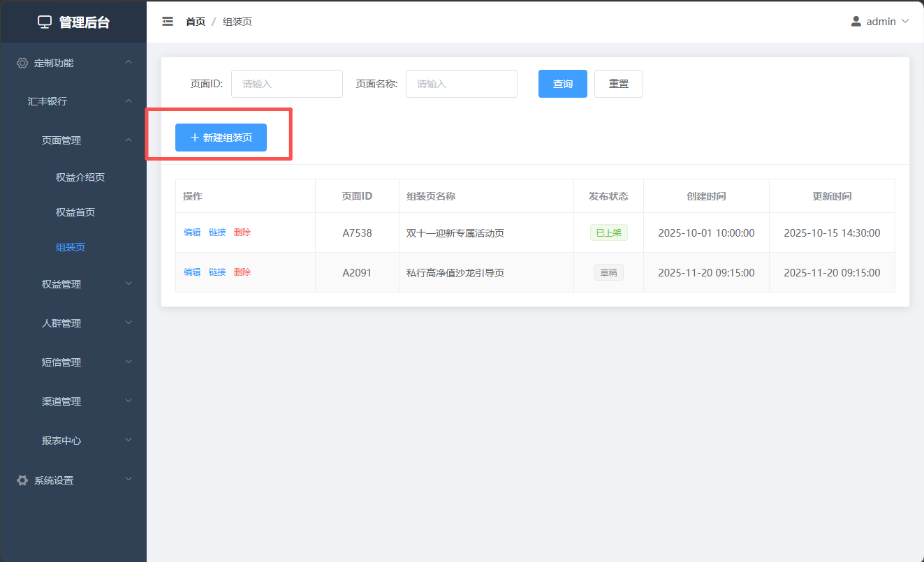Open the 权益介绍页 menu item
Viewport: 924px width, 562px height.
click(80, 177)
